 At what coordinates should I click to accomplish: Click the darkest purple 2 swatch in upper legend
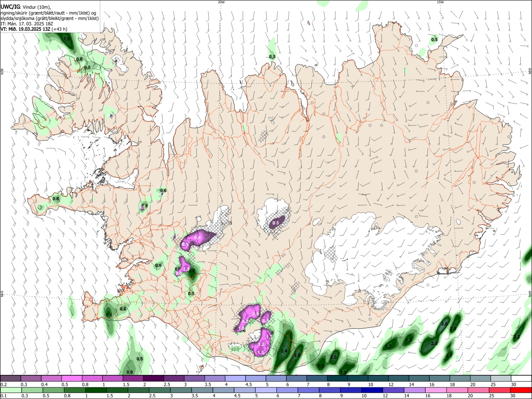153,378
